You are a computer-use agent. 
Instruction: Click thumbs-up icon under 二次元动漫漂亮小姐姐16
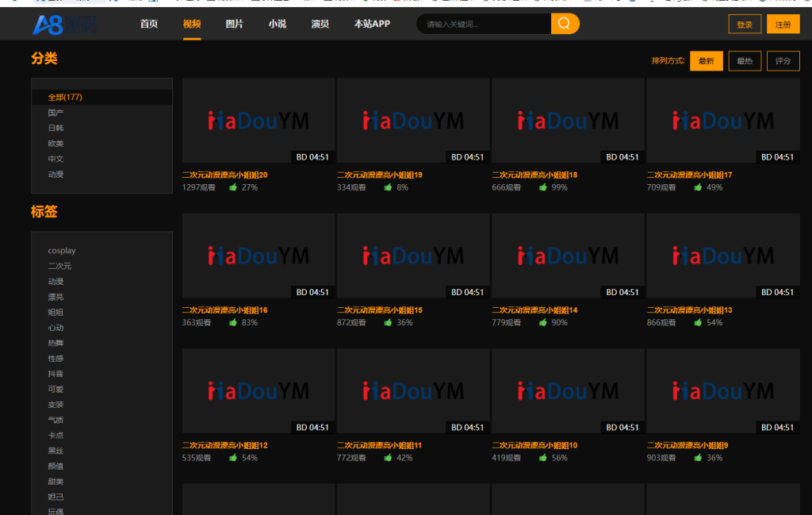[233, 323]
